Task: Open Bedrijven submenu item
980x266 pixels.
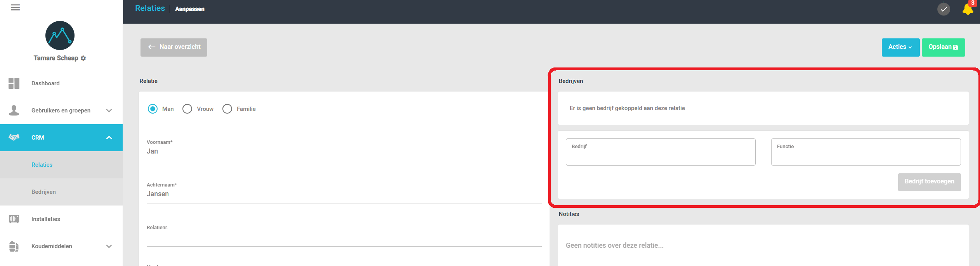Action: [x=61, y=192]
